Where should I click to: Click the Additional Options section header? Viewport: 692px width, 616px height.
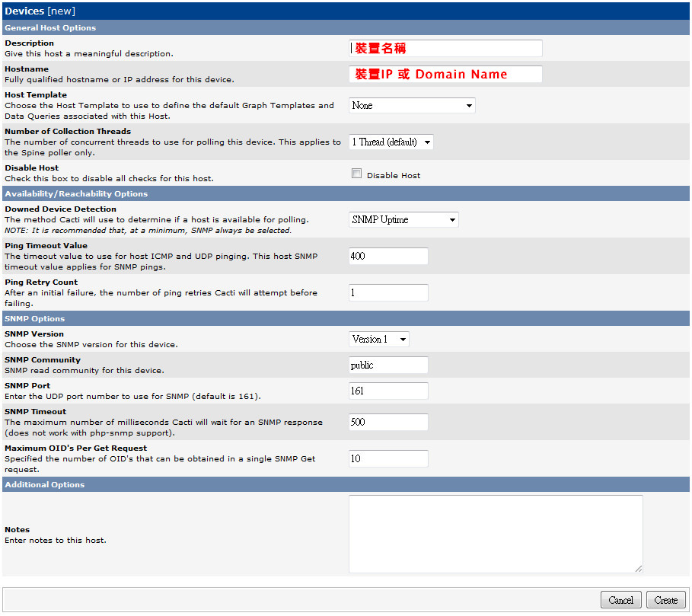tap(346, 484)
